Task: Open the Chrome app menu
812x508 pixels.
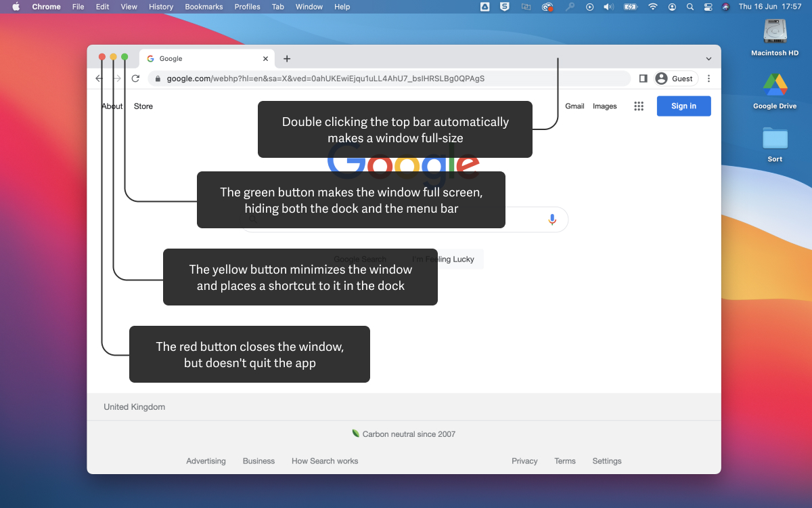Action: pyautogui.click(x=46, y=7)
